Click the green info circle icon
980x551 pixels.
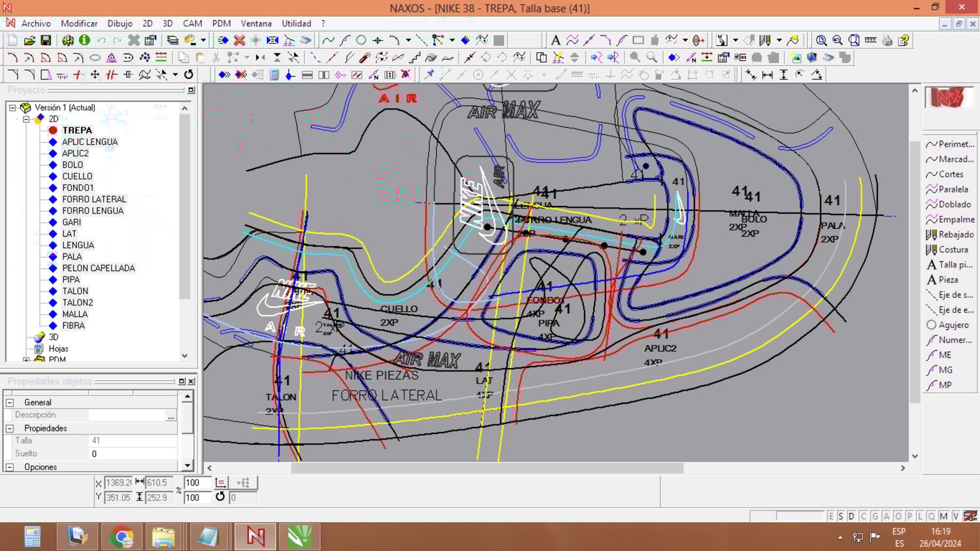[84, 41]
